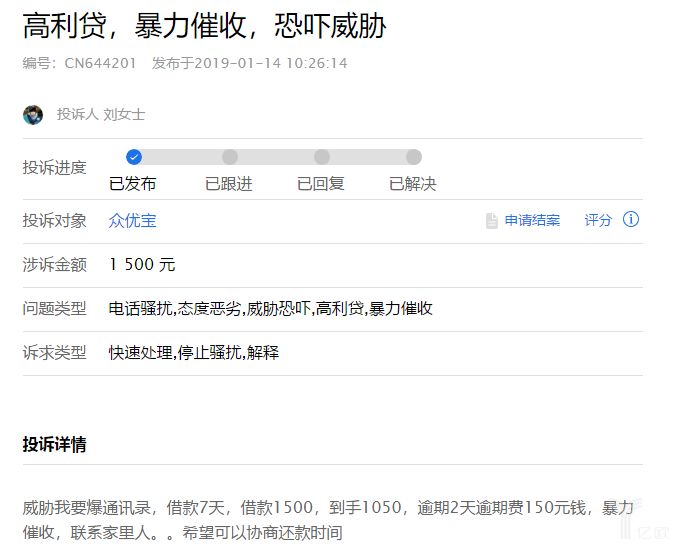Image resolution: width=679 pixels, height=549 pixels.
Task: Click the complainant name 刘女士
Action: click(x=124, y=114)
